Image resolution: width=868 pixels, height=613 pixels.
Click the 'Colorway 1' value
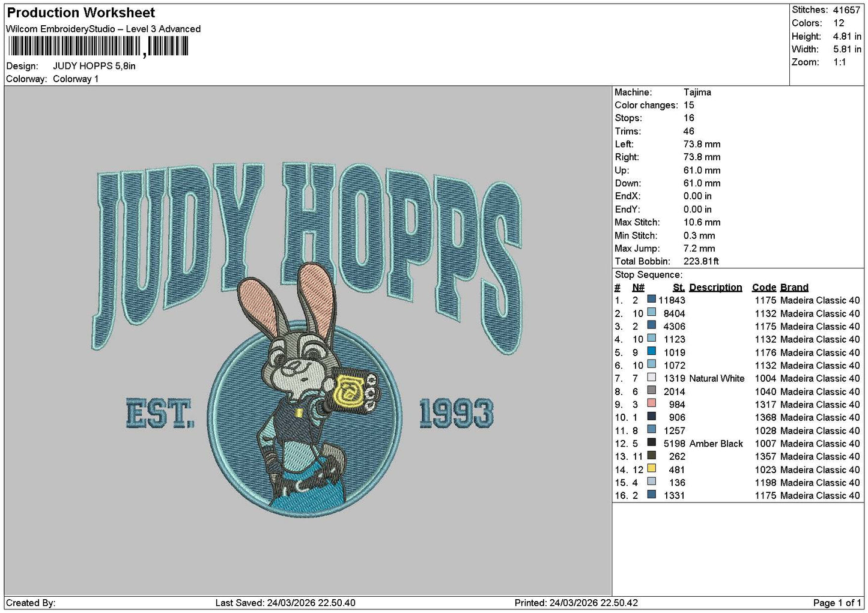[x=76, y=79]
